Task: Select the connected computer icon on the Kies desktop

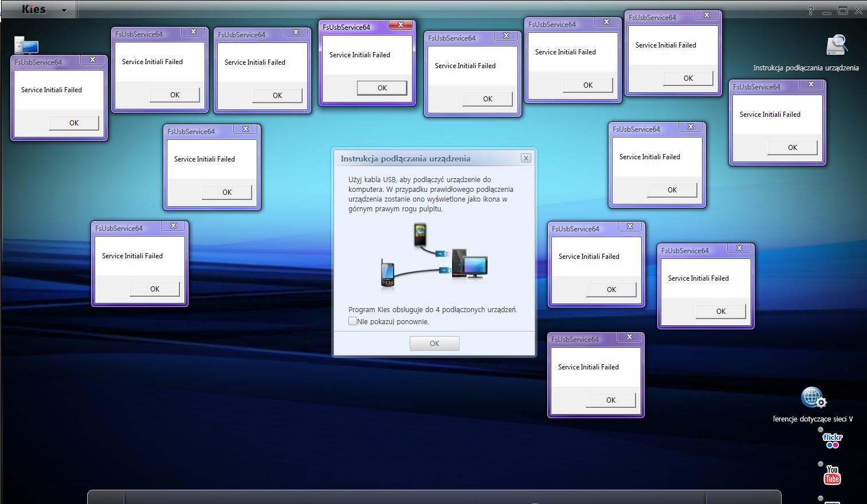Action: tap(26, 45)
